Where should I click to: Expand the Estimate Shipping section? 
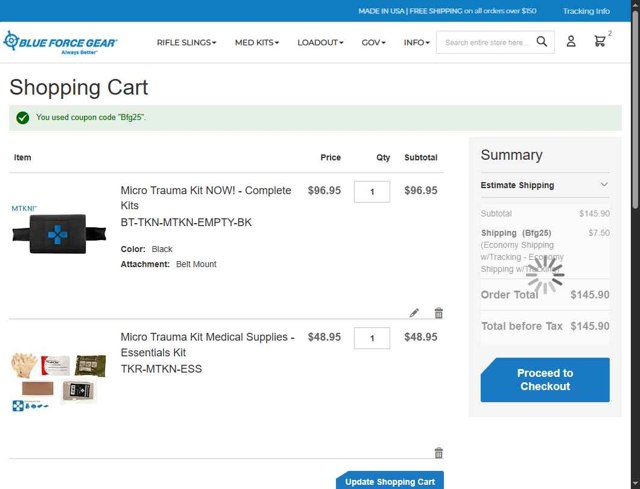[x=544, y=185]
